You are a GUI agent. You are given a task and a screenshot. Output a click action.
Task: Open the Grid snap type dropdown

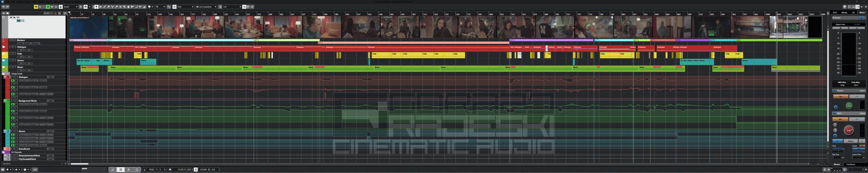point(185,7)
